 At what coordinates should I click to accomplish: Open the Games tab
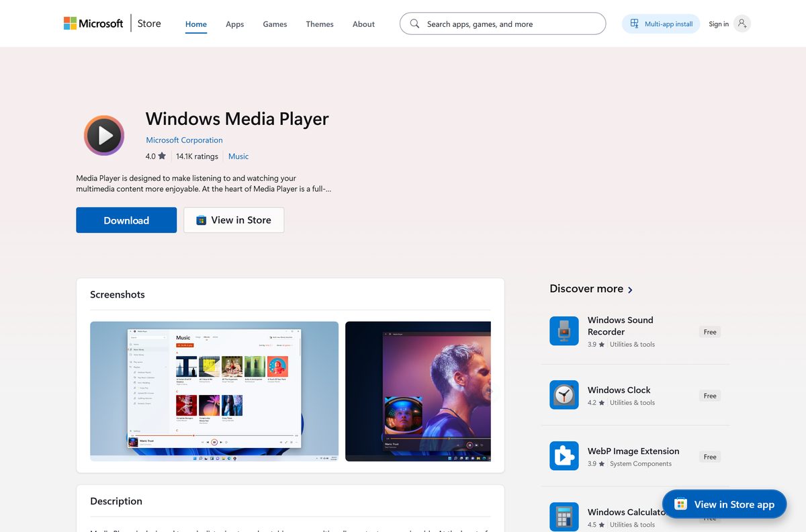[x=275, y=24]
